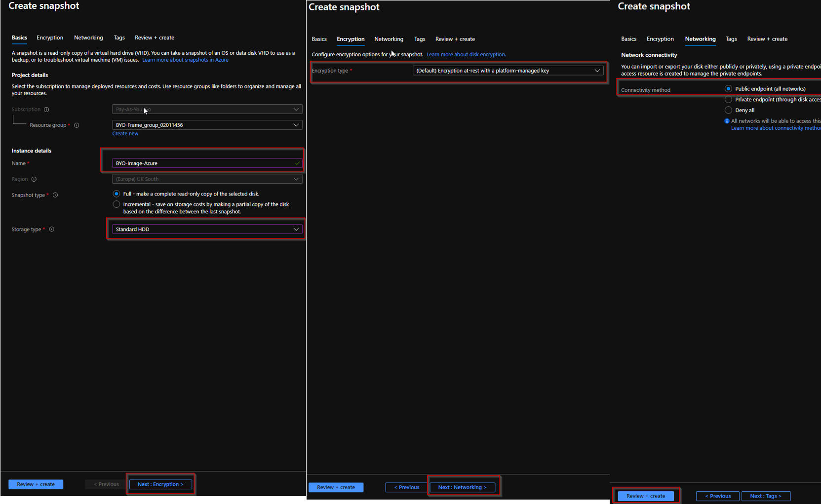Choose Deny all connectivity method
The width and height of the screenshot is (821, 504).
click(x=728, y=110)
